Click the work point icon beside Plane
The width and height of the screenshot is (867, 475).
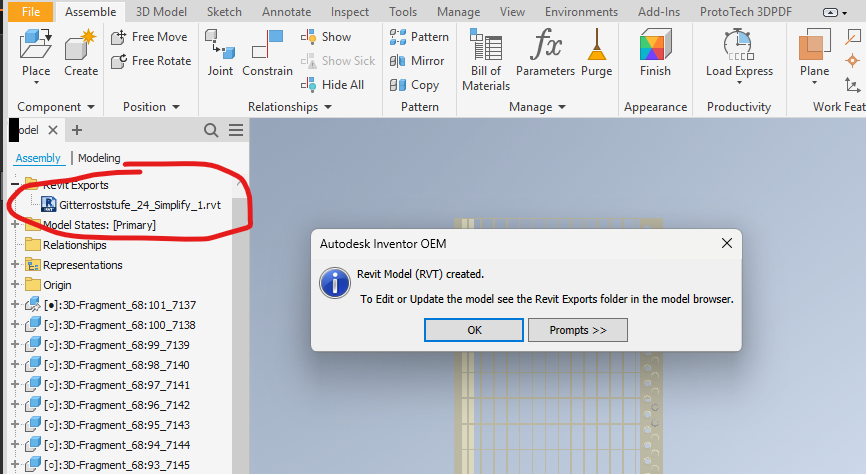(x=853, y=61)
